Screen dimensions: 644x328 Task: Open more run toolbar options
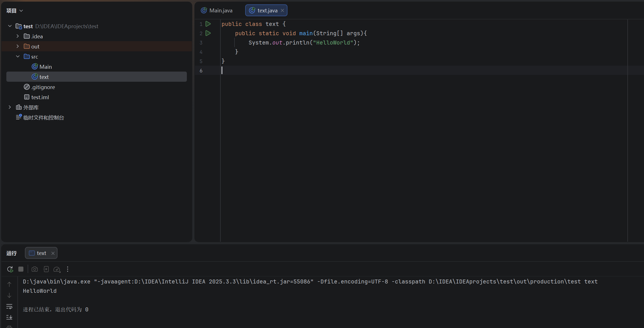68,269
